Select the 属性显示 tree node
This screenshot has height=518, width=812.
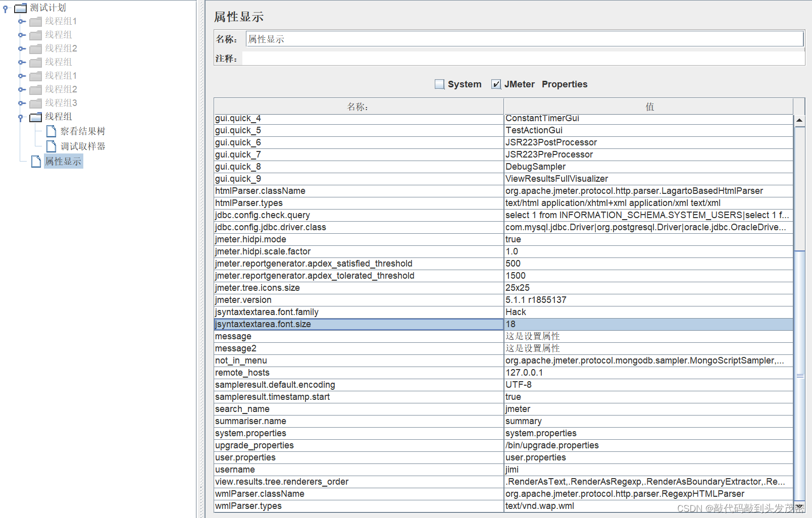point(63,162)
